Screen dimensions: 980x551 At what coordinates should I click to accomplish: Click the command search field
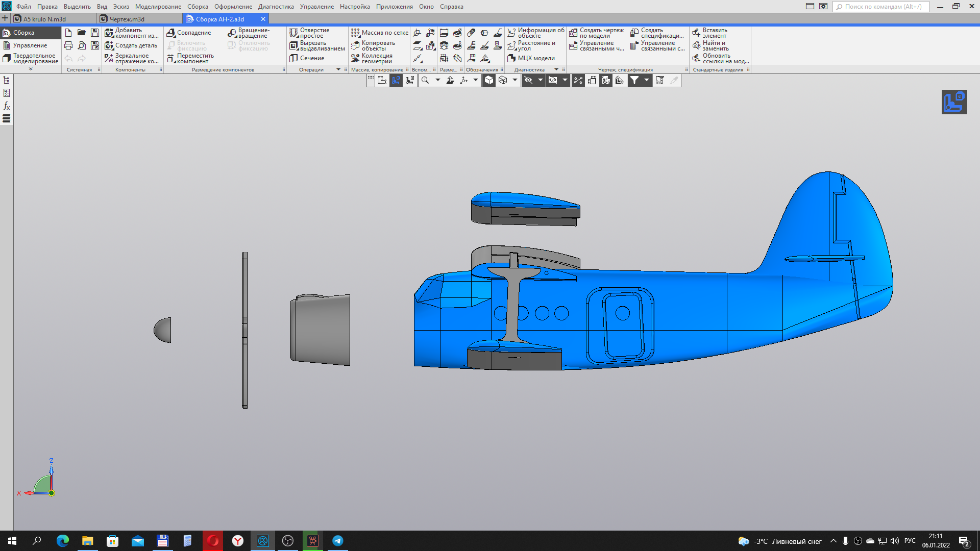point(881,7)
